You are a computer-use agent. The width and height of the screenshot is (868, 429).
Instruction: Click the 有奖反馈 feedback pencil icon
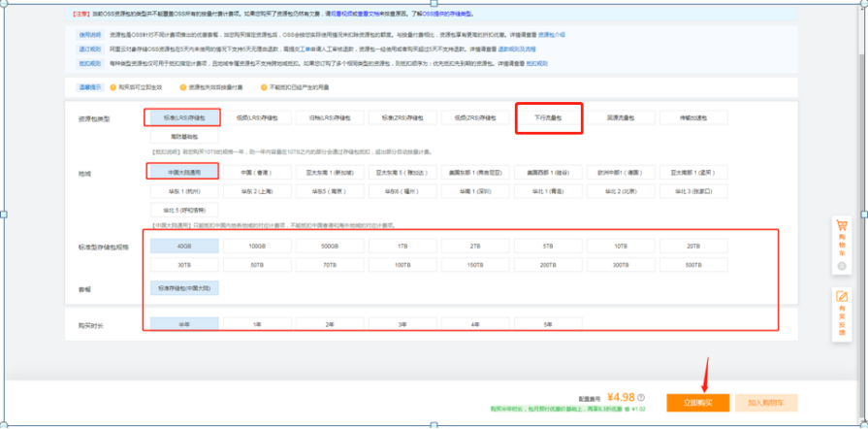point(842,297)
